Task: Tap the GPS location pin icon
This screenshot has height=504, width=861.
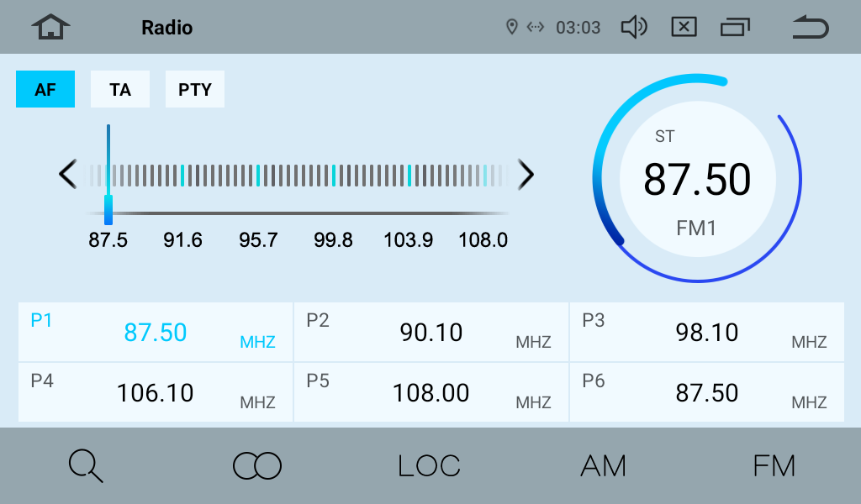Action: [511, 28]
